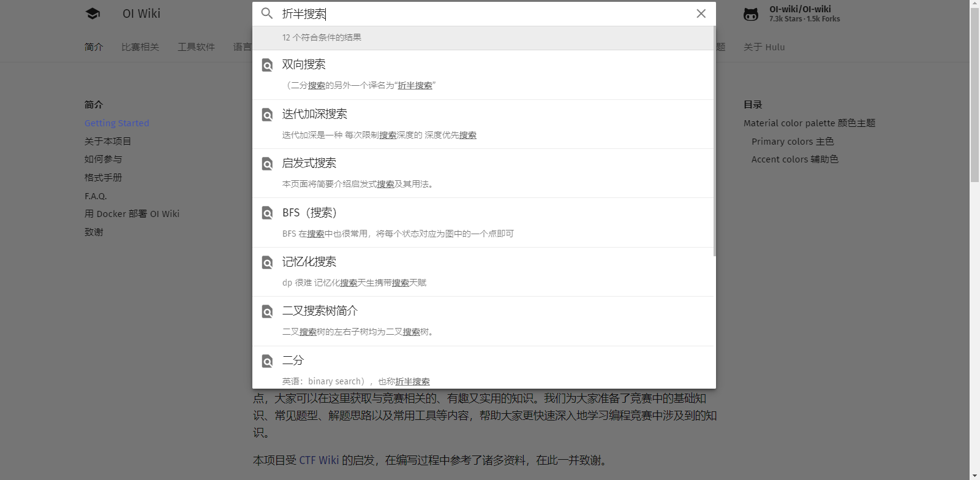Open 格式手册 in the sidebar

104,177
